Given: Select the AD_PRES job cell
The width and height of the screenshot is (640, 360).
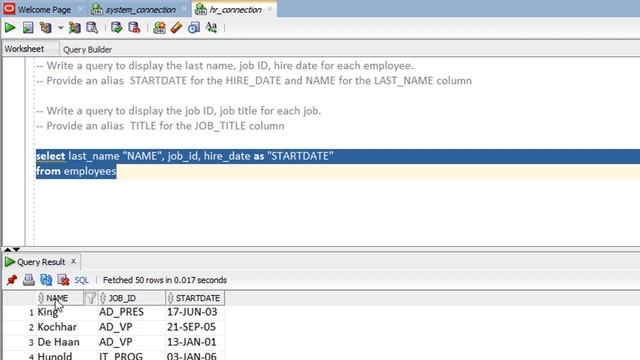Looking at the screenshot, I should [x=131, y=312].
